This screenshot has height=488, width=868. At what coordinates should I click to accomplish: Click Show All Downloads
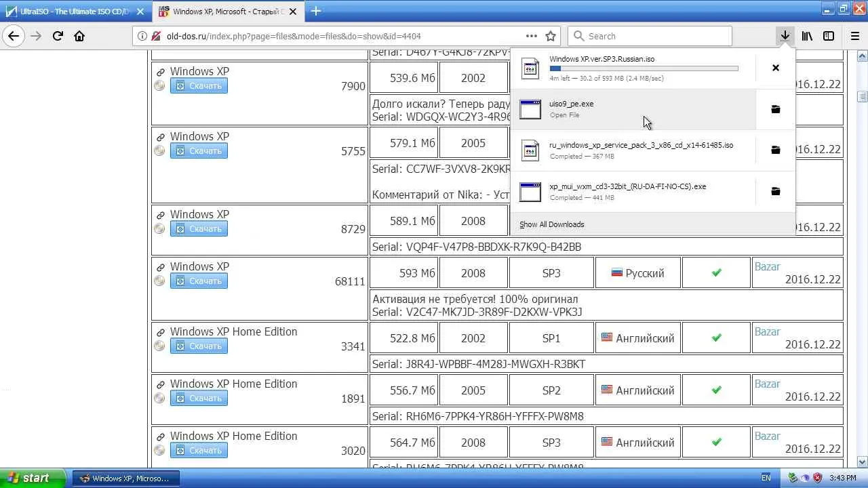552,224
